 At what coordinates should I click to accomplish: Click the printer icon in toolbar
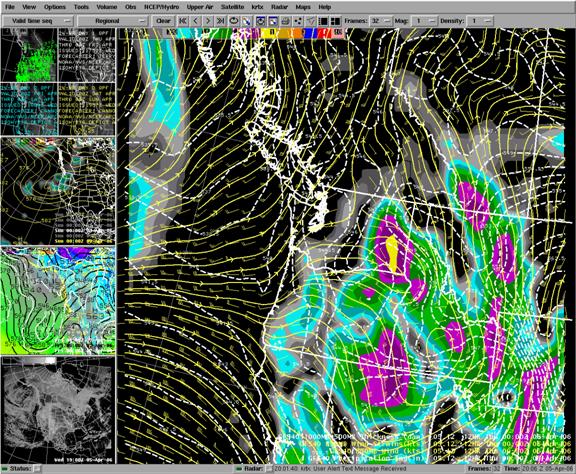[285, 21]
